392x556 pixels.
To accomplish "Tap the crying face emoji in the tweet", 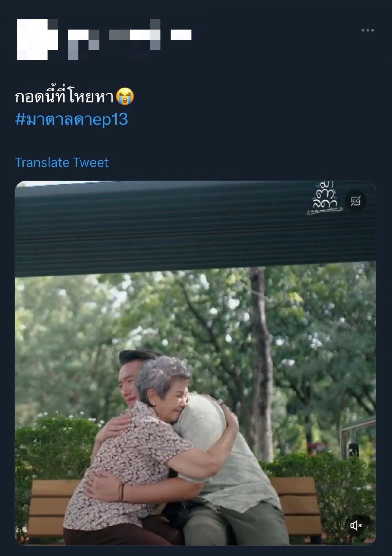I will tap(125, 97).
